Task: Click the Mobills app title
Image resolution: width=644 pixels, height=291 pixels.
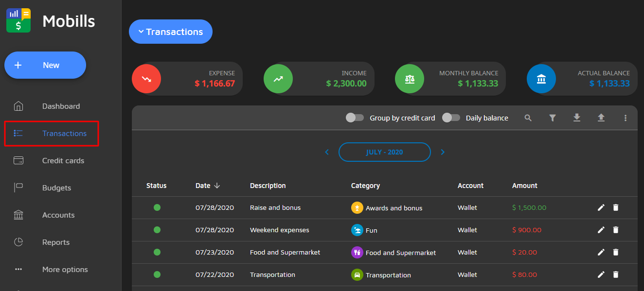Action: 69,21
